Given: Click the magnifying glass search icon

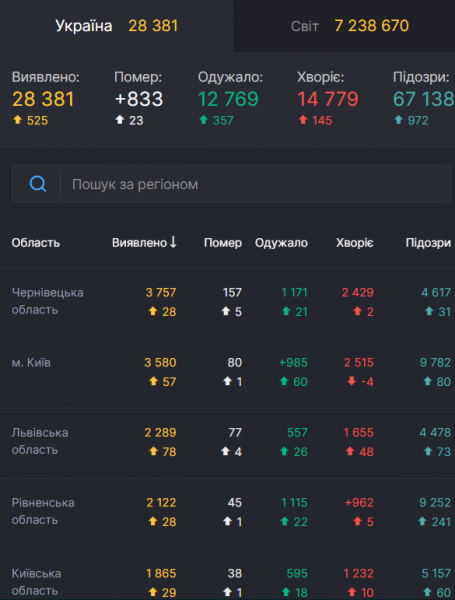Looking at the screenshot, I should (x=38, y=184).
